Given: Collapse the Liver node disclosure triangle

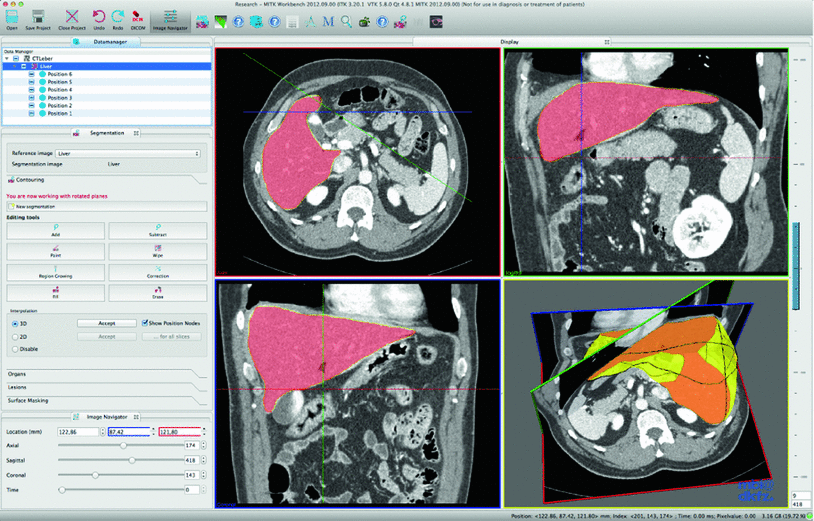Looking at the screenshot, I should click(x=15, y=66).
